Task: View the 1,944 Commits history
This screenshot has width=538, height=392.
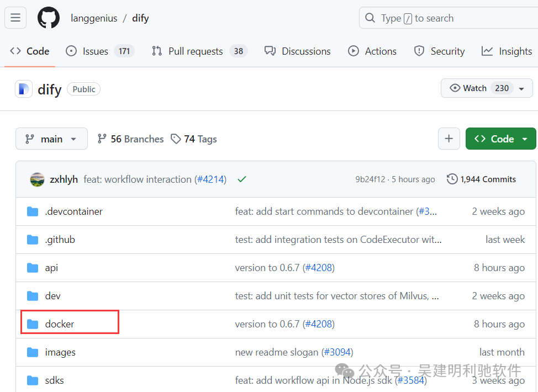Action: pos(481,179)
